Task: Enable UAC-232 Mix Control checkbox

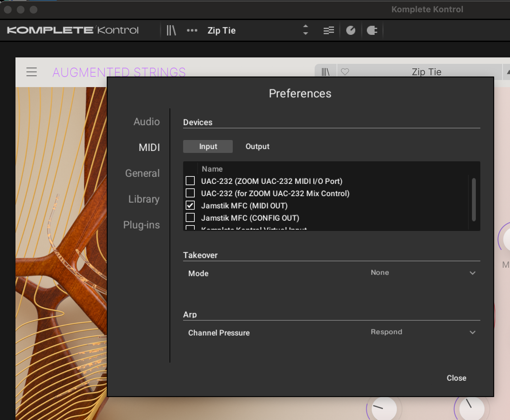Action: click(190, 193)
